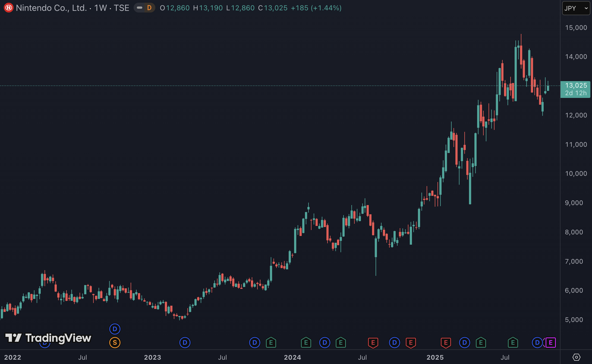Click the 15,000 price axis label
Screen dimensions: 592x364
tap(576, 28)
